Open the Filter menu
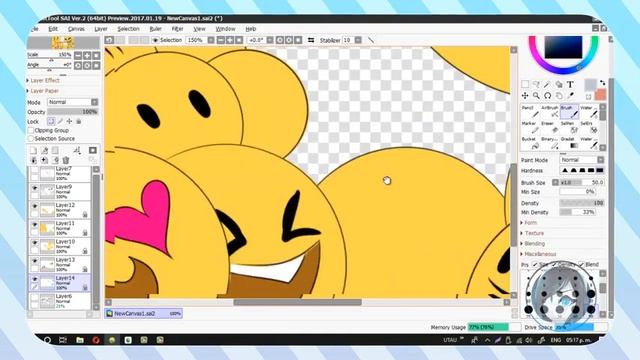 [177, 29]
